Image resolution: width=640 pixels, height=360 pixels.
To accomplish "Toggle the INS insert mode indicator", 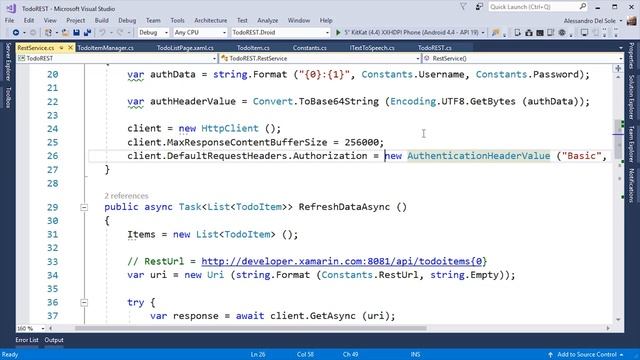I will tap(415, 354).
